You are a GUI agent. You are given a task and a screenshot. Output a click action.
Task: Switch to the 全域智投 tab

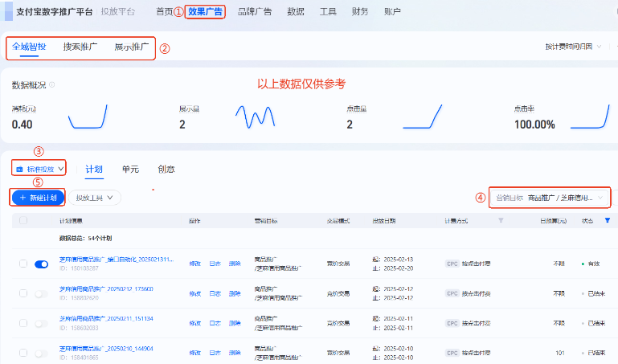coord(29,47)
